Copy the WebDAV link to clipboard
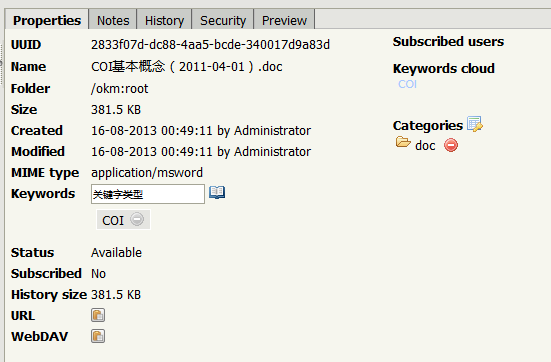Viewport: 551px width, 362px height. (x=98, y=336)
